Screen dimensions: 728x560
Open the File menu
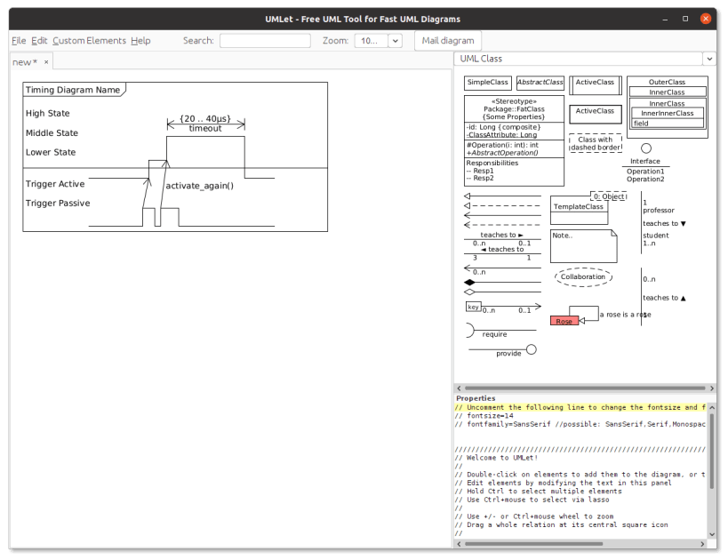[x=19, y=41]
